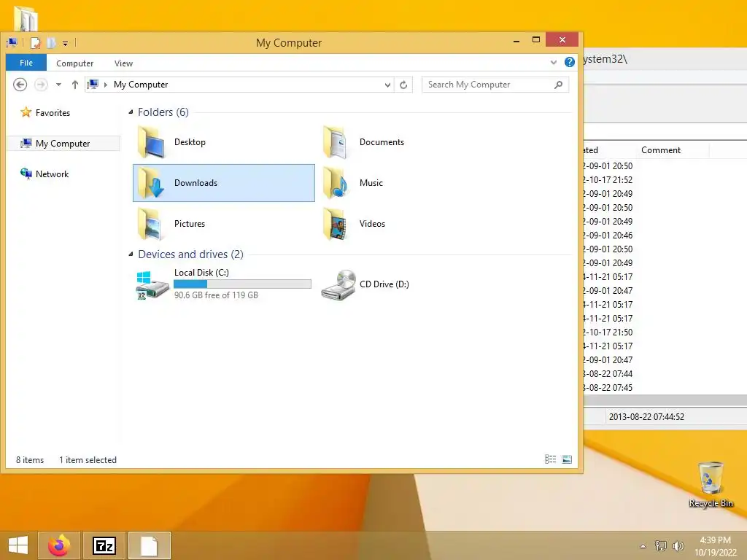Open the recent locations dropdown arrow
Image resolution: width=747 pixels, height=560 pixels.
(x=58, y=85)
